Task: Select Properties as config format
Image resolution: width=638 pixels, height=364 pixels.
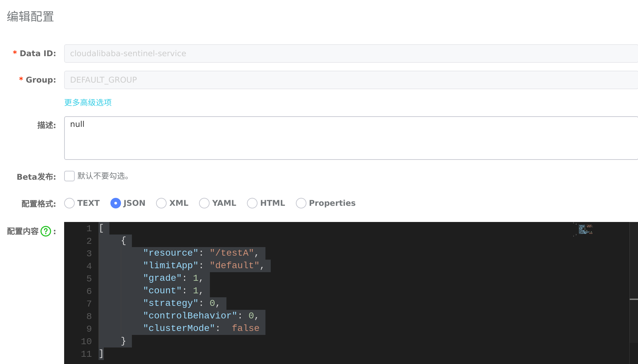Action: pyautogui.click(x=301, y=203)
